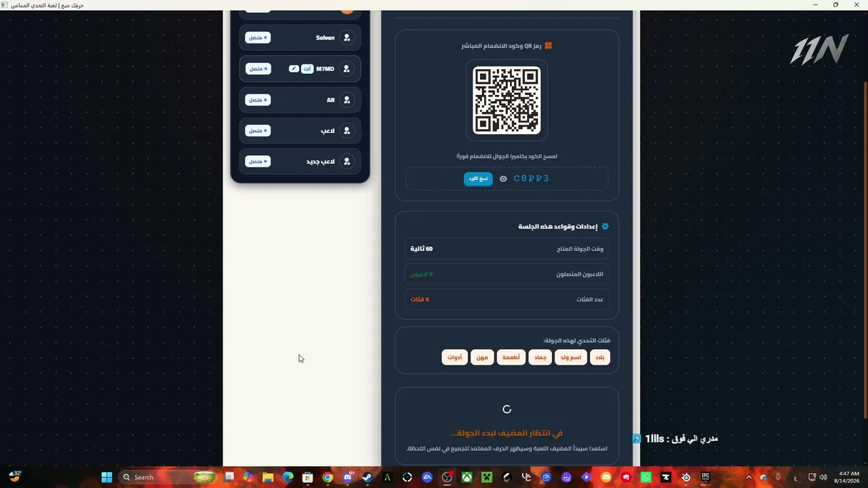Open the Xbox app from the taskbar
This screenshot has width=868, height=488.
pyautogui.click(x=467, y=477)
